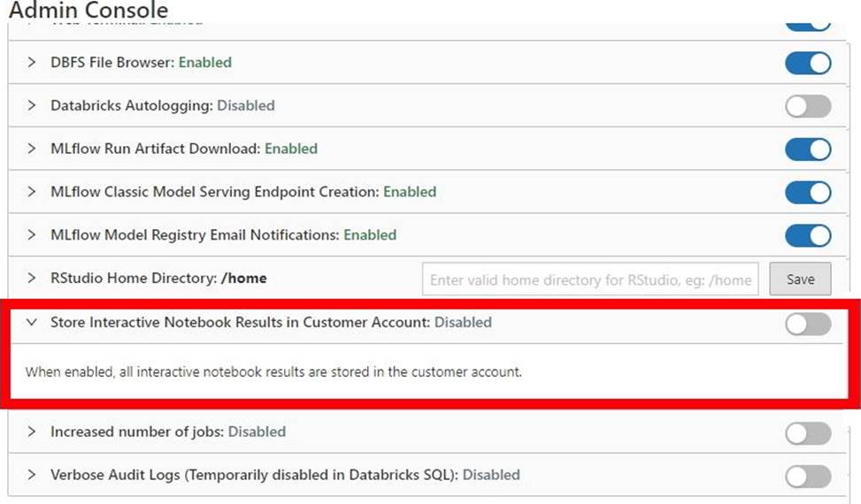Expand MLflow Model Registry Email Notifications row

[x=32, y=235]
